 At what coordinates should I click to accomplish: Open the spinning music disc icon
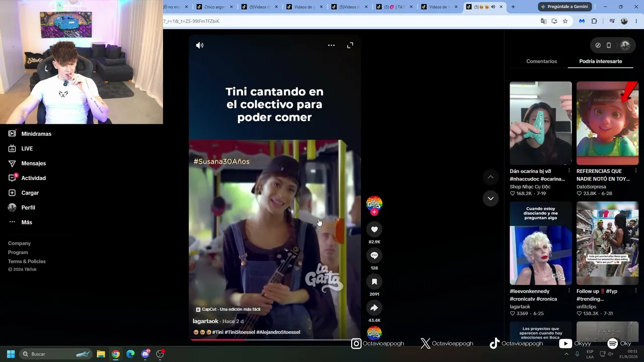pyautogui.click(x=374, y=332)
